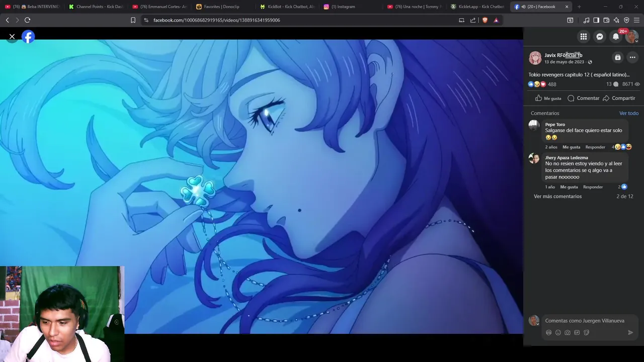Open the Brave Shields lion icon
Screen dimensions: 644x362
coord(485,20)
